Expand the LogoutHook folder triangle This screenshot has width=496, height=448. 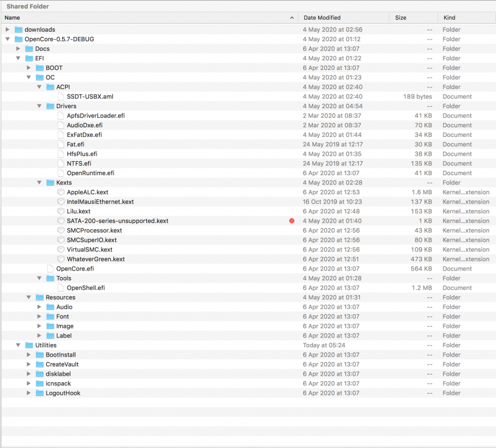(x=29, y=393)
